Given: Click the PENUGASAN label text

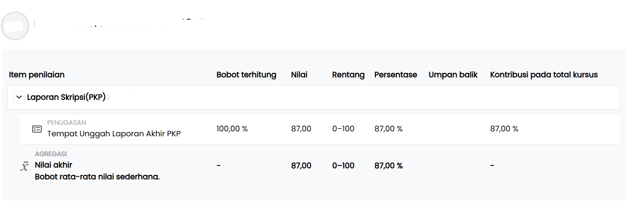Looking at the screenshot, I should 66,123.
